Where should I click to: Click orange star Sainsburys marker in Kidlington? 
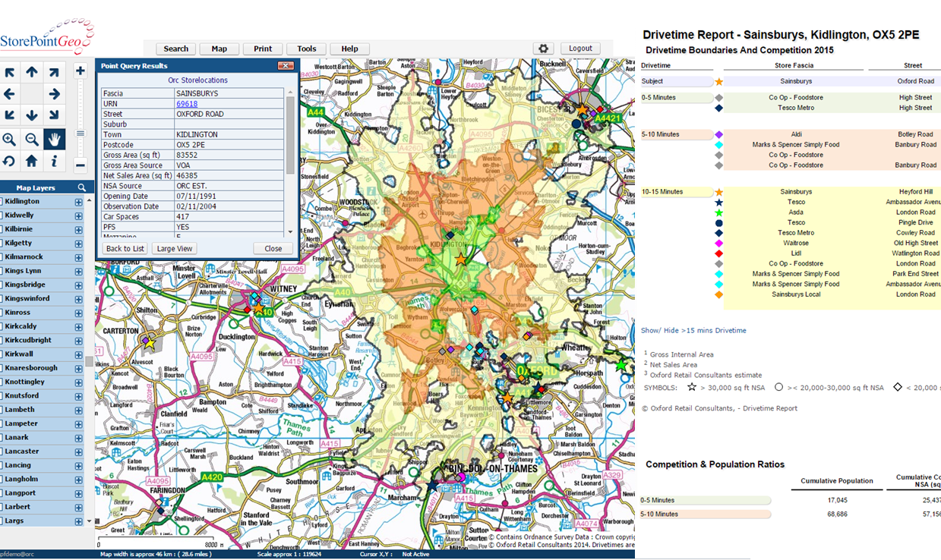pos(460,260)
